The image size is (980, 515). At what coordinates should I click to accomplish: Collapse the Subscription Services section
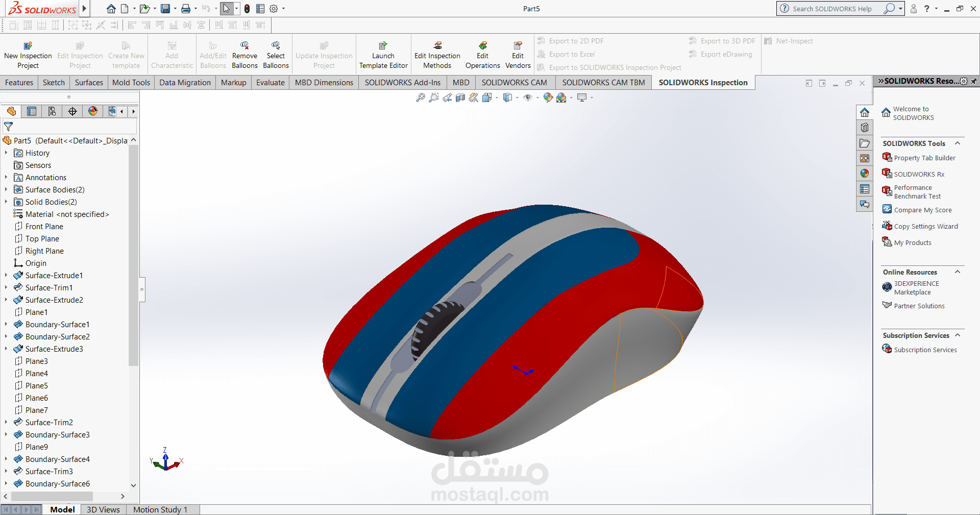[958, 335]
